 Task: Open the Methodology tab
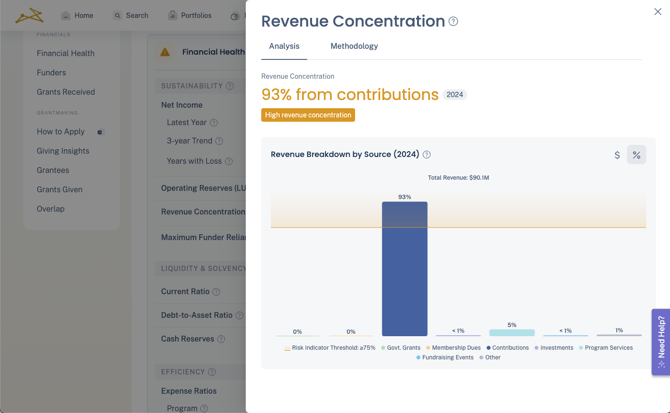coord(354,46)
